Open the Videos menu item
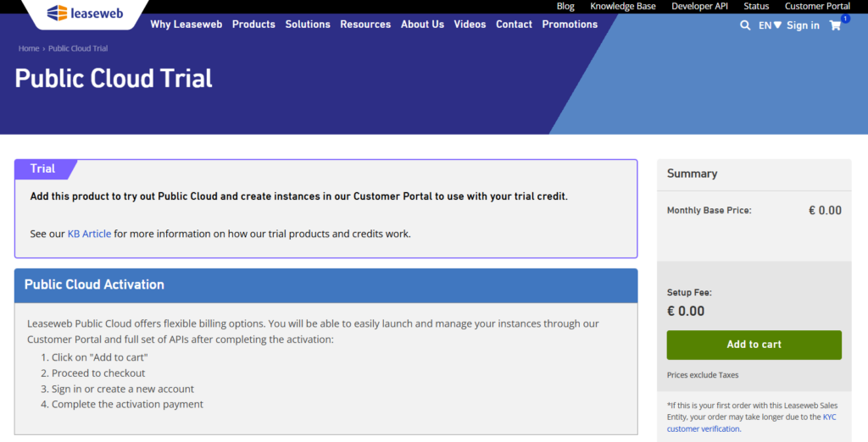 (470, 25)
